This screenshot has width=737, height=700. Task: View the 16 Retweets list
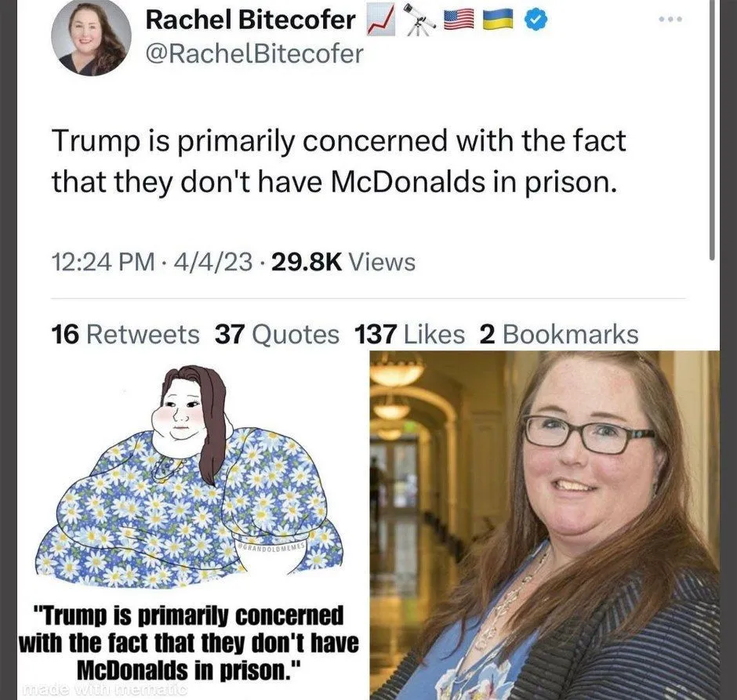125,335
